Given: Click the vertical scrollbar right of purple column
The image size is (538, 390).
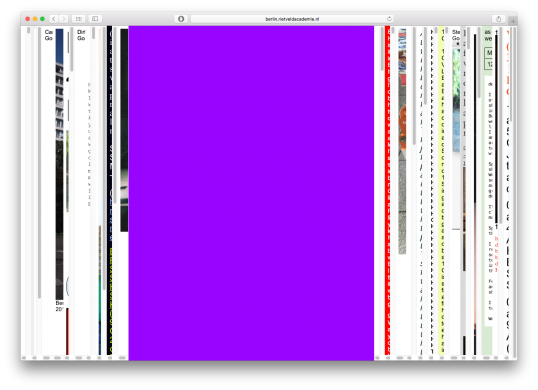Looking at the screenshot, I should 382,49.
